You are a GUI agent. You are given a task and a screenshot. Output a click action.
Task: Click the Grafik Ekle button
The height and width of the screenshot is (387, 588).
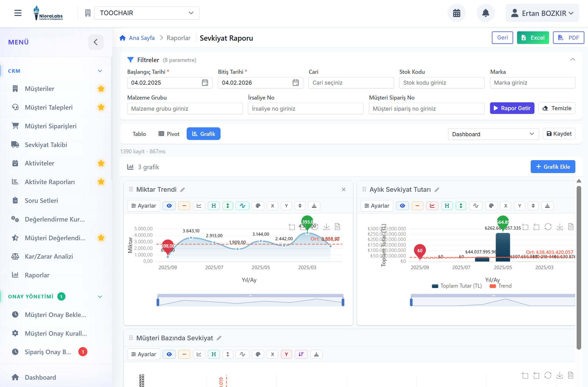pos(553,167)
